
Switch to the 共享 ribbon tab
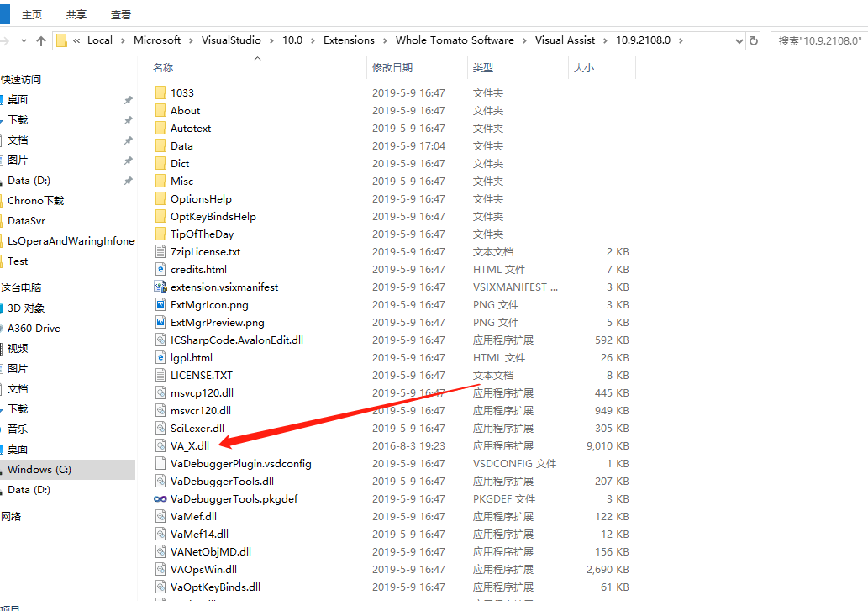coord(76,15)
